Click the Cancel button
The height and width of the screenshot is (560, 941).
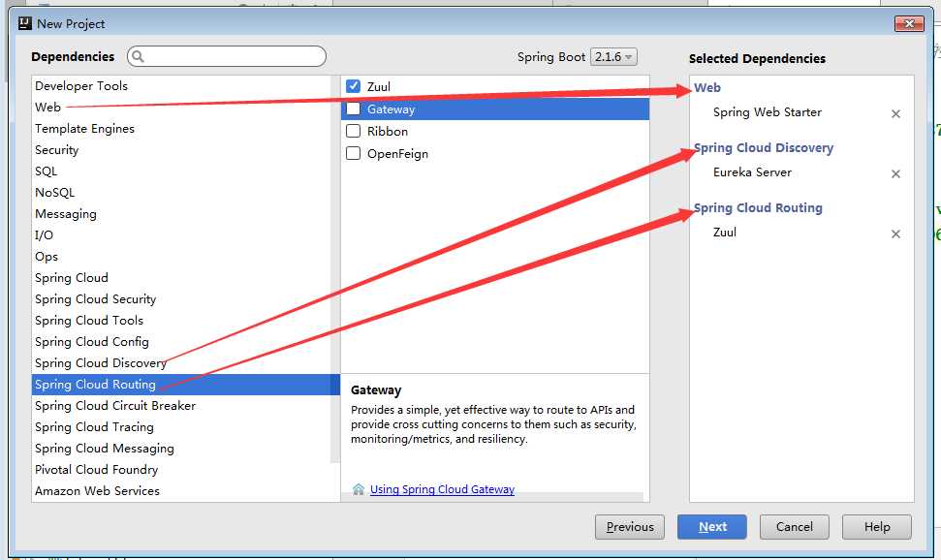794,527
